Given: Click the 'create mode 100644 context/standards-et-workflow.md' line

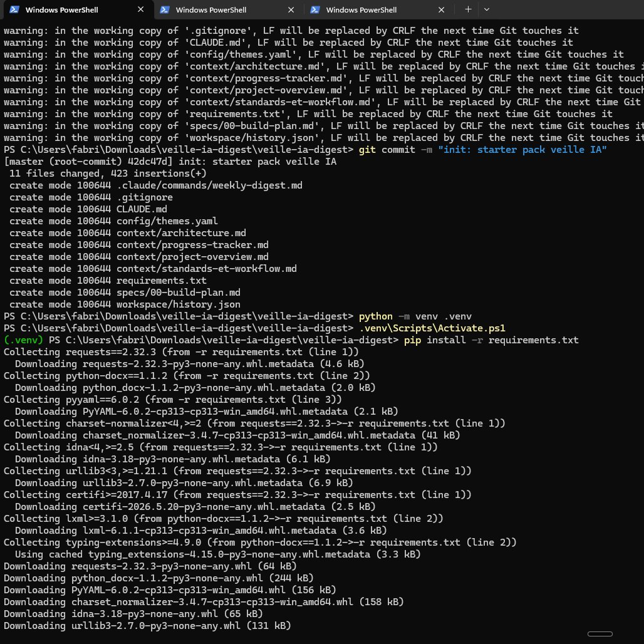Looking at the screenshot, I should (x=153, y=269).
